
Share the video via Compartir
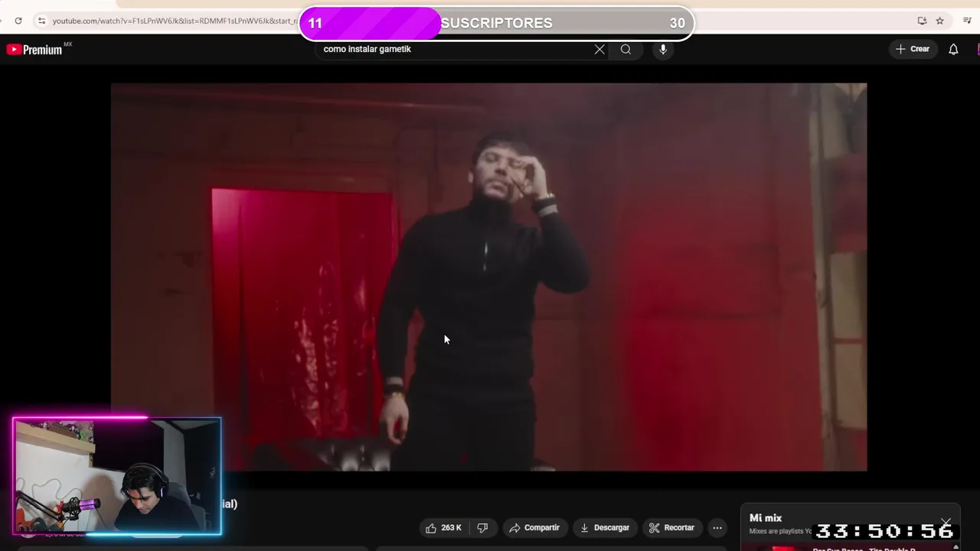(x=534, y=527)
